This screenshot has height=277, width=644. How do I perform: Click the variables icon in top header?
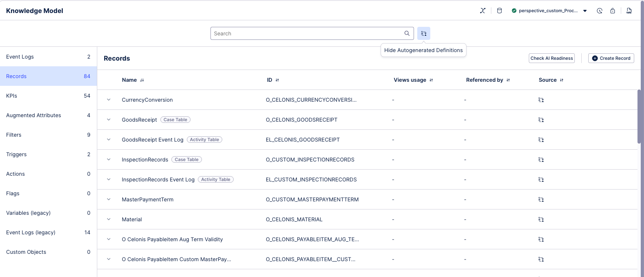point(482,11)
